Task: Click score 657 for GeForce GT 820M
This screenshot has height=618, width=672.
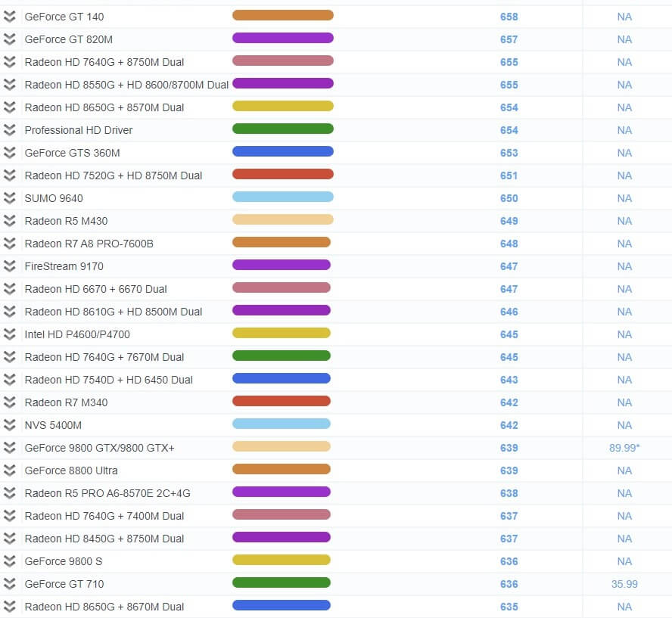Action: (x=509, y=39)
